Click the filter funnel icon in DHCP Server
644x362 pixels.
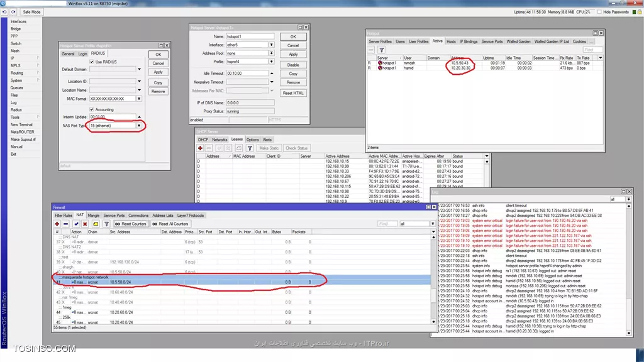tap(249, 148)
